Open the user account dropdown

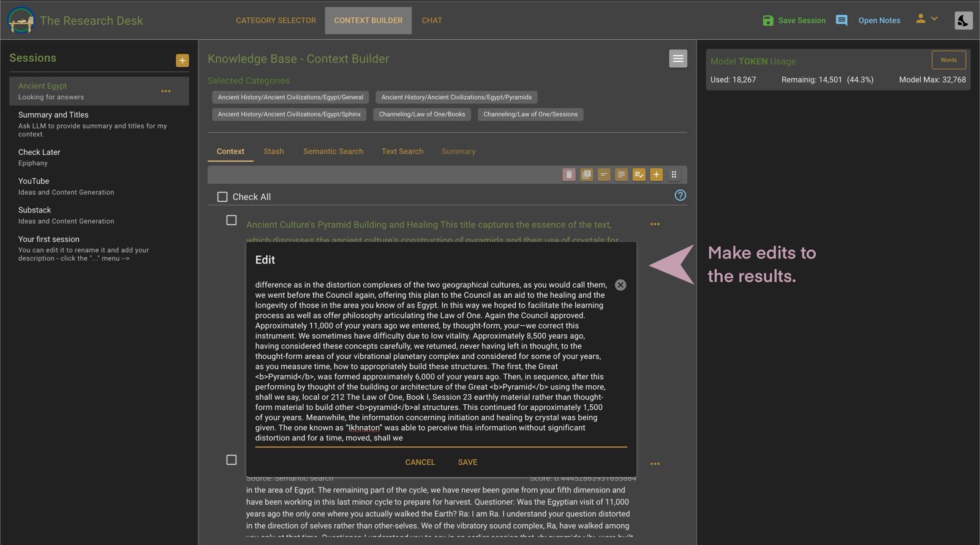point(926,19)
